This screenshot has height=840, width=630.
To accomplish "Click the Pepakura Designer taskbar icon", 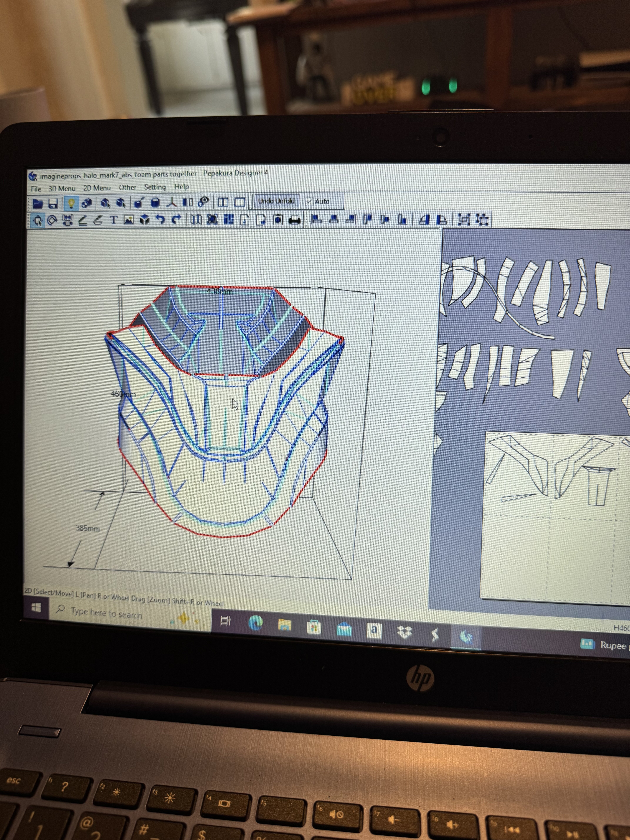I will 466,637.
